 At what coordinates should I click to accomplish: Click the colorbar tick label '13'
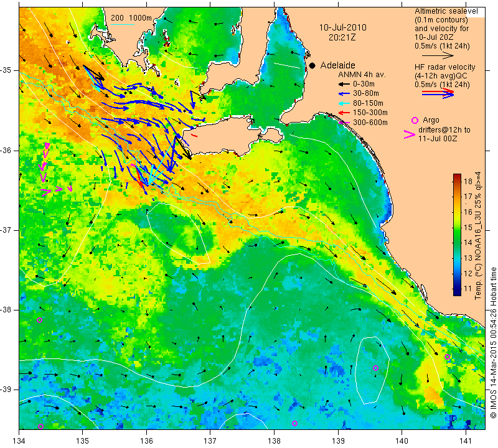468,258
